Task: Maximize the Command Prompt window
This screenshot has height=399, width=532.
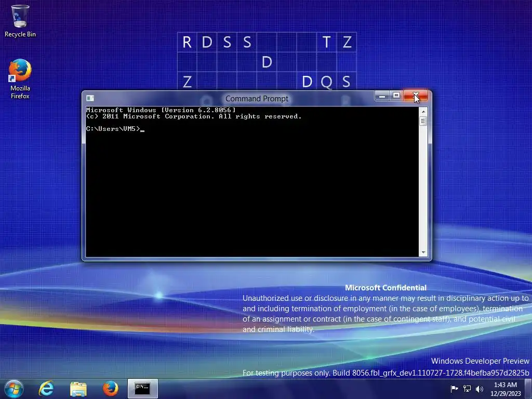Action: coord(396,96)
